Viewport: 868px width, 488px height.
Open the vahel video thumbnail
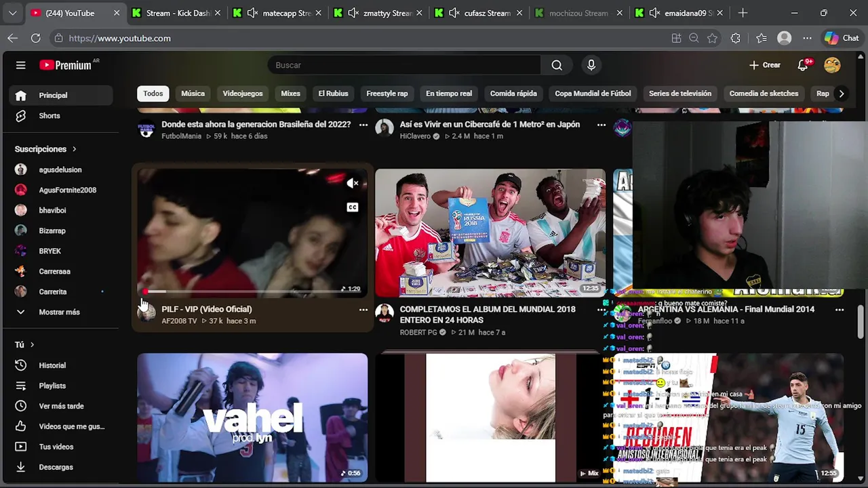tap(252, 418)
